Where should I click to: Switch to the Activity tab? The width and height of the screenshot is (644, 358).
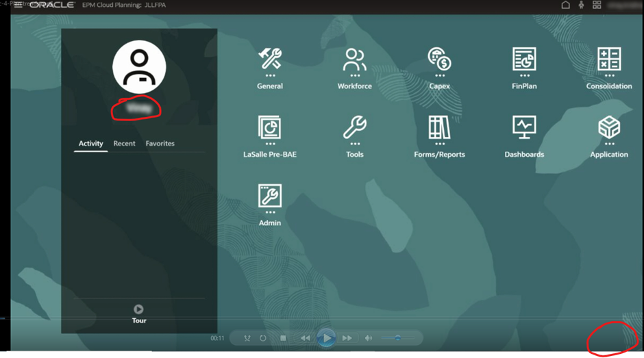click(90, 144)
